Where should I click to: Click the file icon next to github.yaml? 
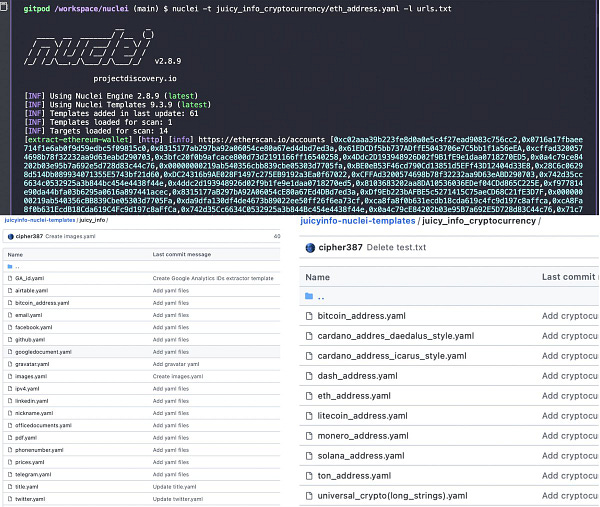(x=10, y=339)
